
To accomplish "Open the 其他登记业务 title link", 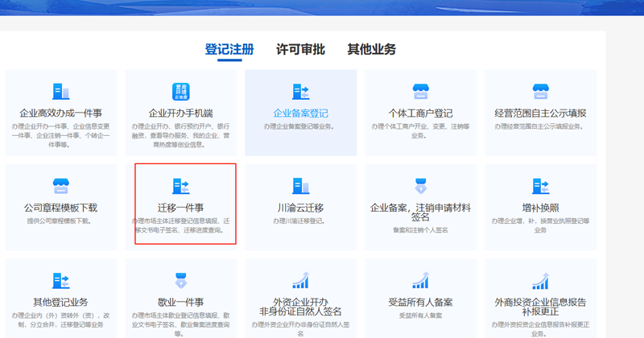I will [x=61, y=303].
